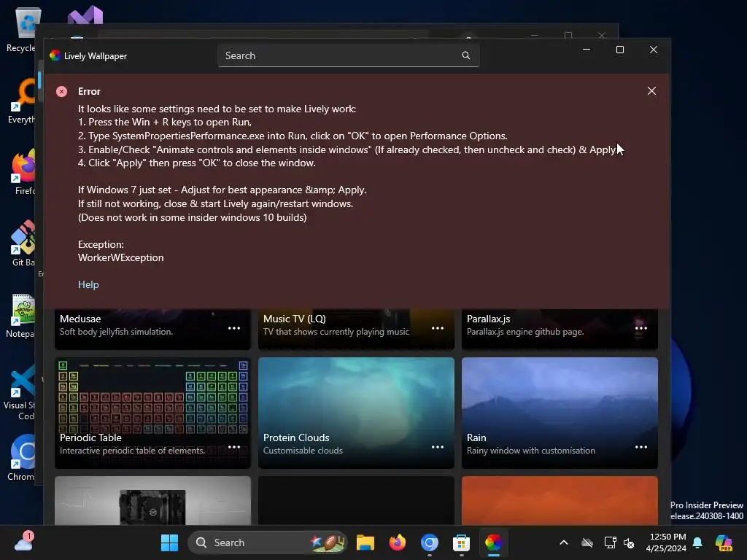Open the clock showing 12:50 PM
This screenshot has width=747, height=560.
tap(665, 542)
